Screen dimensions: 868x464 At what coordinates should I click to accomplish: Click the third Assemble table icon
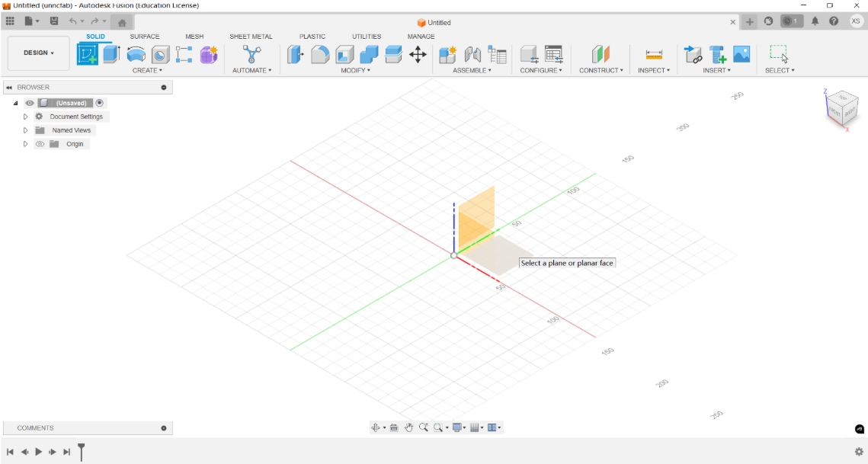(497, 54)
